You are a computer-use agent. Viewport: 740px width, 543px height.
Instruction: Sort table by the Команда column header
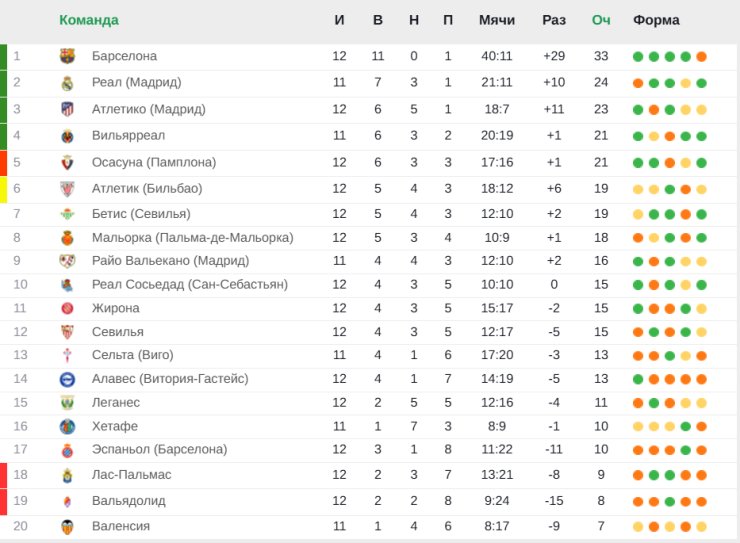coord(89,20)
